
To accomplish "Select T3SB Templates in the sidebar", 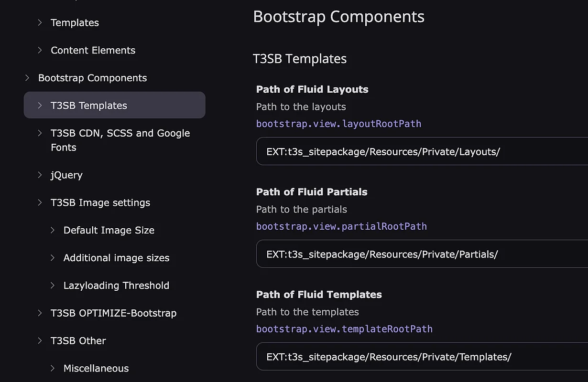I will coord(89,106).
